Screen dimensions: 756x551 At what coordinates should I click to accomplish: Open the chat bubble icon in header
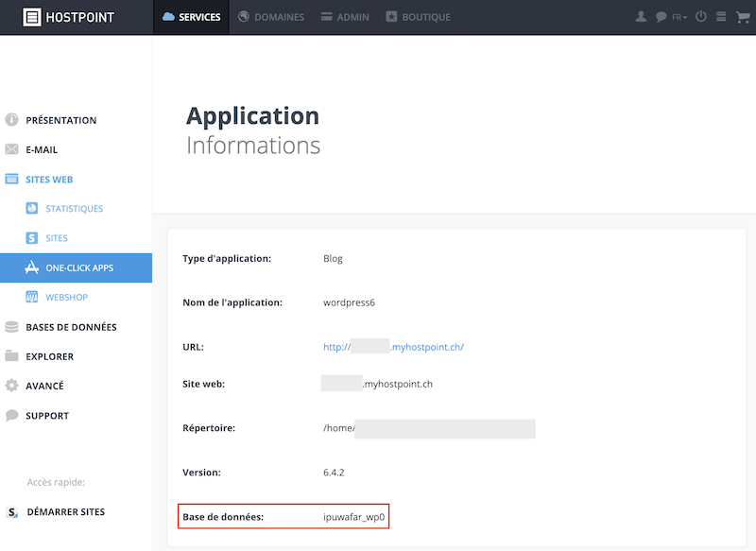(x=661, y=17)
